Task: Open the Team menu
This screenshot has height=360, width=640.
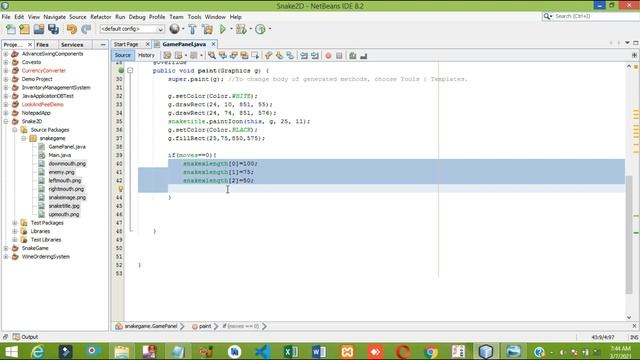Action: coord(176,17)
